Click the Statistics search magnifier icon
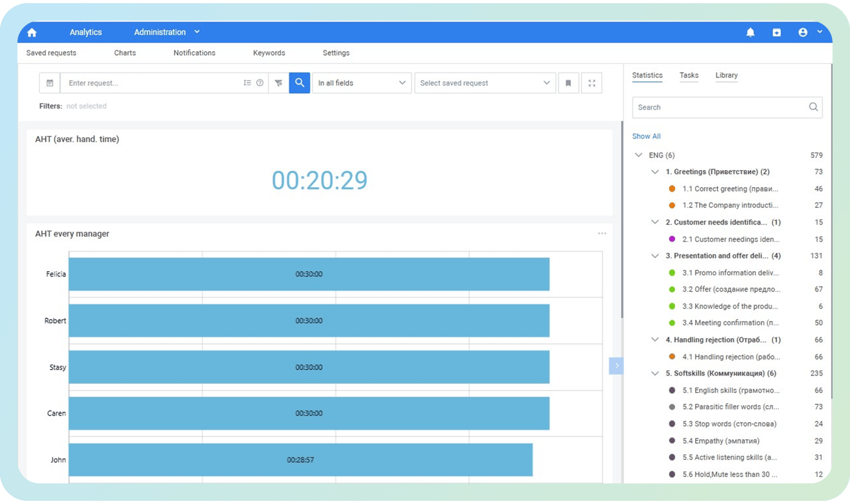 [x=813, y=107]
